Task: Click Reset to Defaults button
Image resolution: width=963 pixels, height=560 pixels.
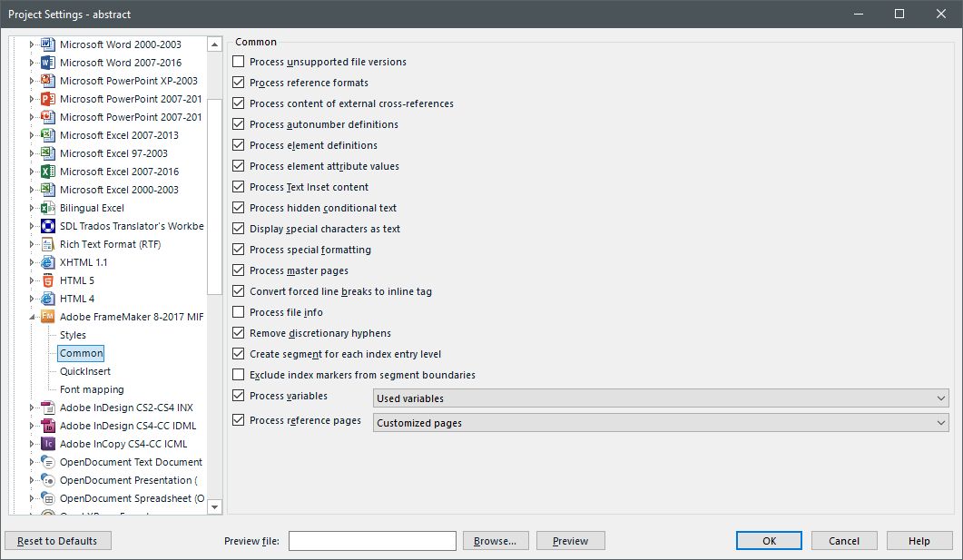Action: (58, 541)
